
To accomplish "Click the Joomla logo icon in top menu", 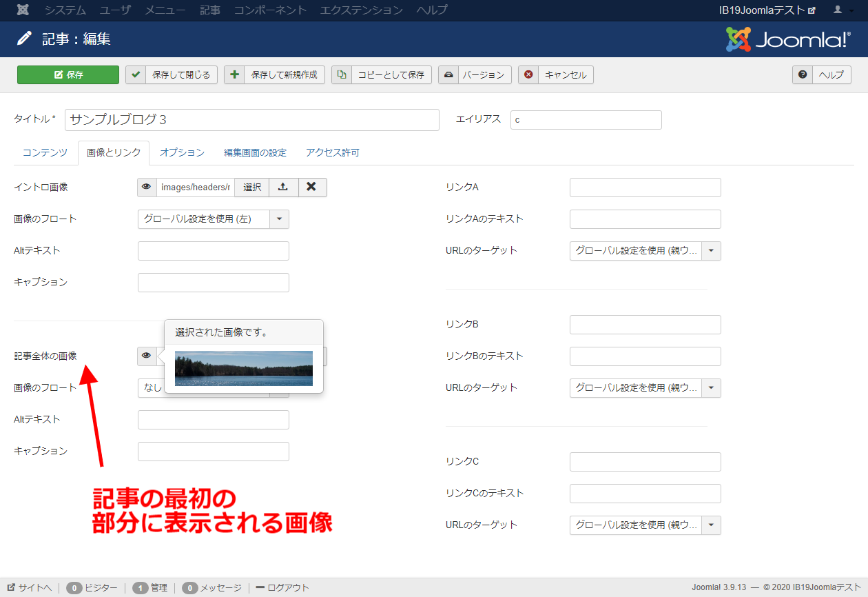I will click(23, 10).
